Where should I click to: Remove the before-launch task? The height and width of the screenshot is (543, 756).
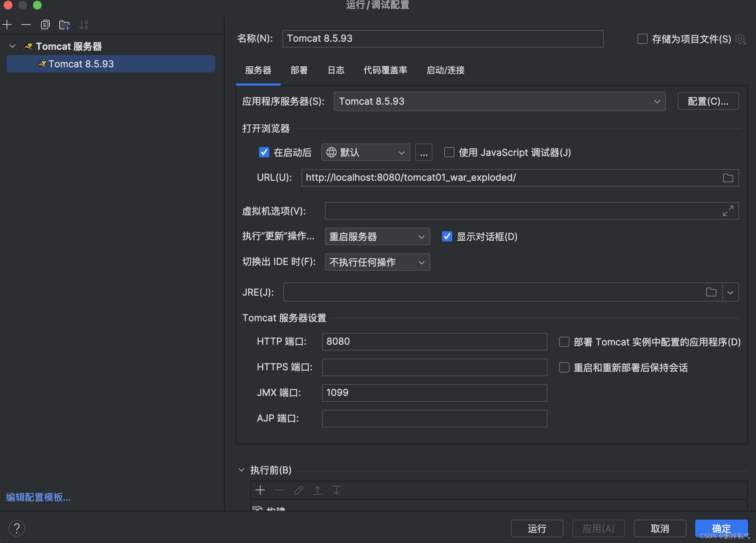279,490
